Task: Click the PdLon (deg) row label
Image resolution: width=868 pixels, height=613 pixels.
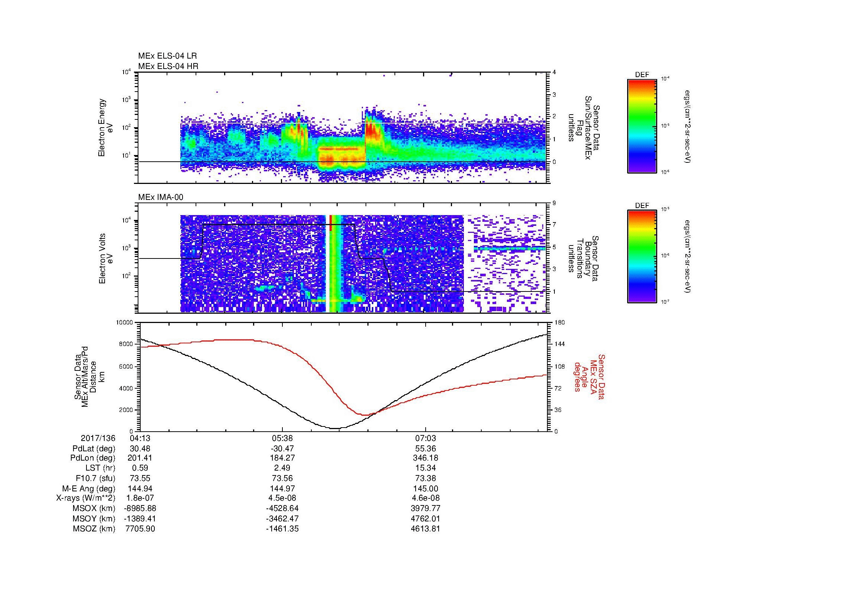Action: (x=93, y=458)
